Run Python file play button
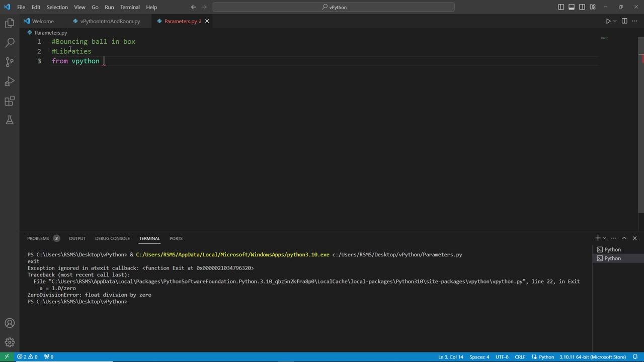 click(608, 21)
